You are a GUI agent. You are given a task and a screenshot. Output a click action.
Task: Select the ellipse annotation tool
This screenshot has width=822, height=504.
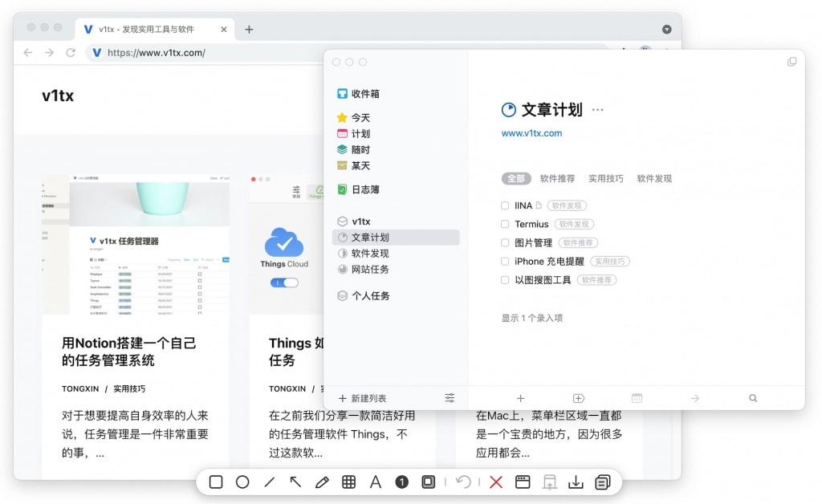tap(242, 482)
